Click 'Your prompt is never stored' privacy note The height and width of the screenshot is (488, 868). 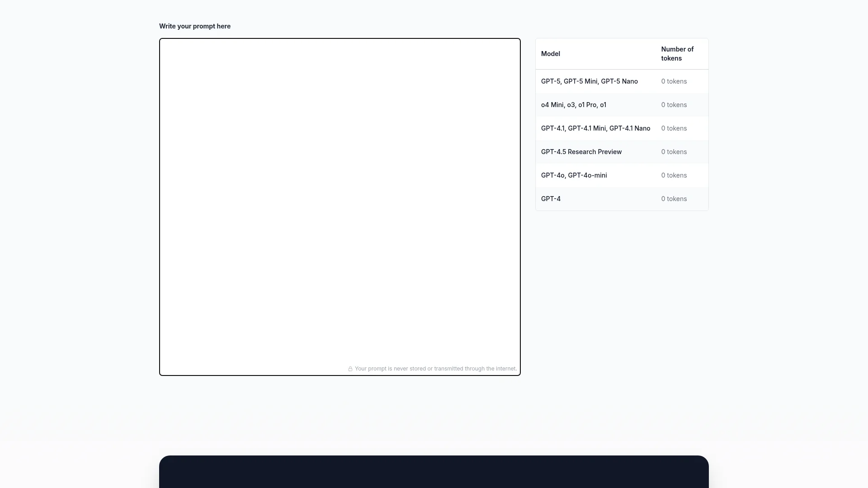[x=436, y=369]
